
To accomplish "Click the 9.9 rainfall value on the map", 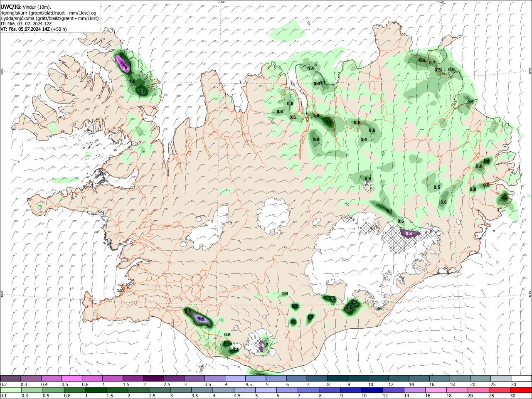I will [x=201, y=319].
